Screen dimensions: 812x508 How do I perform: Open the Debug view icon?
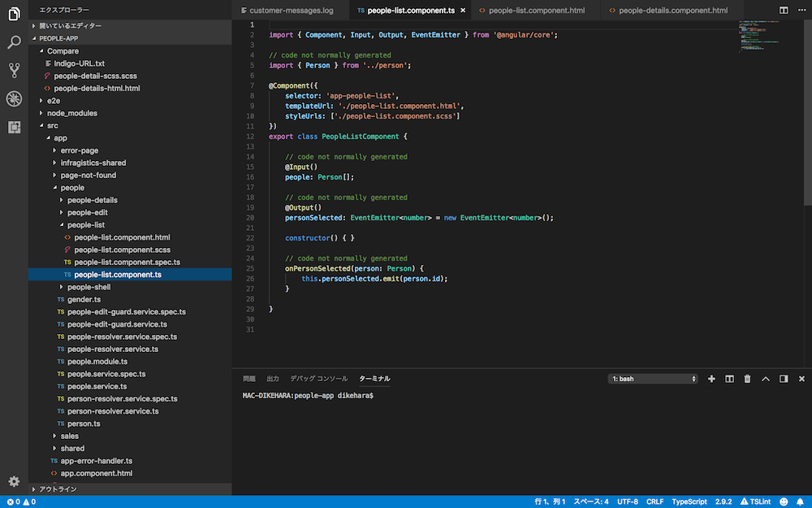coord(14,99)
